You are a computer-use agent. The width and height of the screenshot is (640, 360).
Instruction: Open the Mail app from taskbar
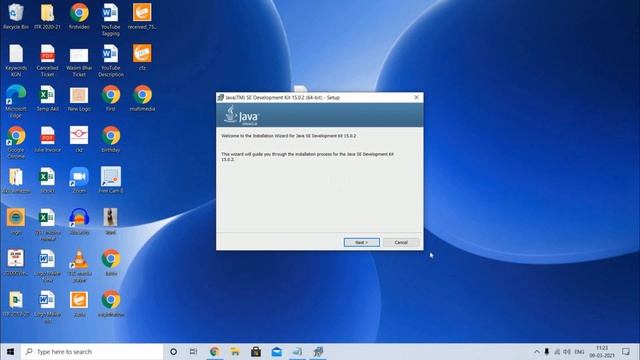point(277,351)
